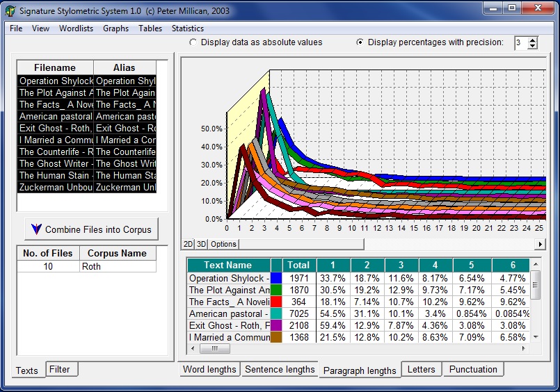
Task: Open the Wordlists menu
Action: (x=76, y=28)
